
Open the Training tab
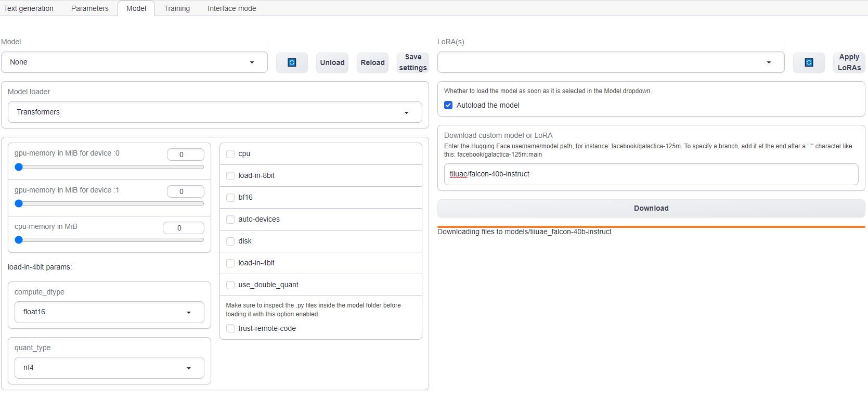(177, 8)
